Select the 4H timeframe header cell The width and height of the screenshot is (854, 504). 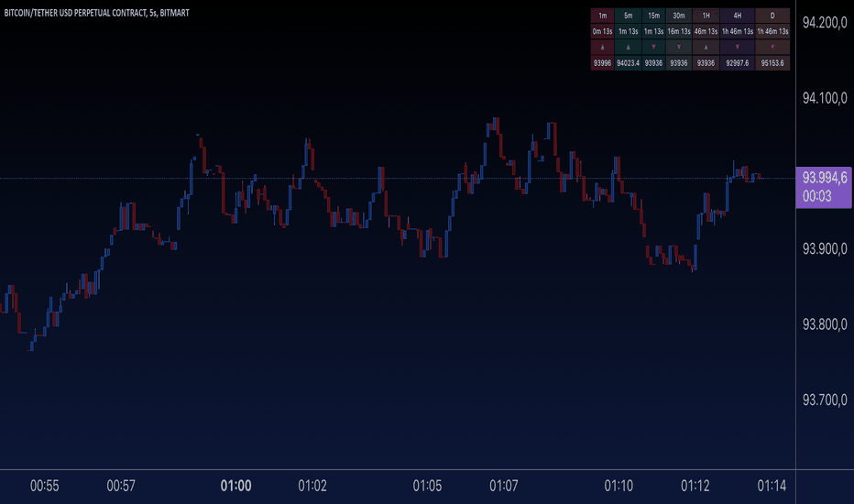coord(738,16)
